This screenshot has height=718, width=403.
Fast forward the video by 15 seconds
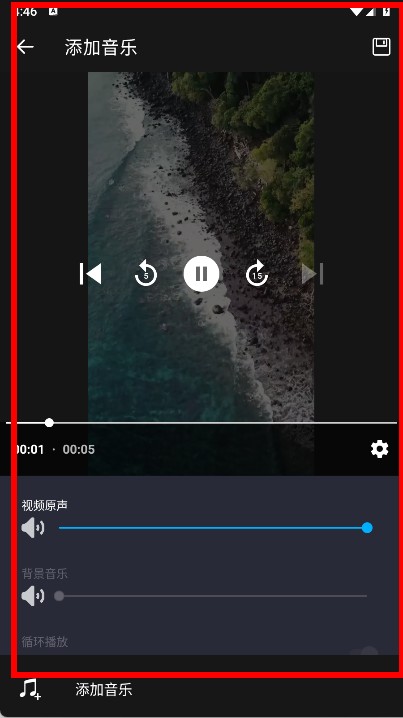click(257, 274)
